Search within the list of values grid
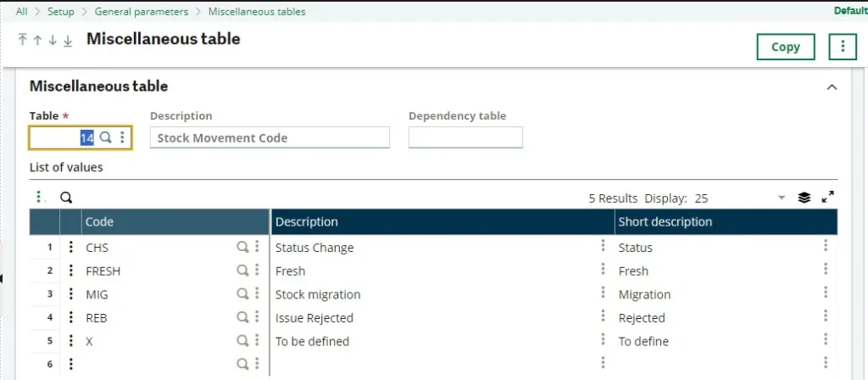 (x=66, y=197)
